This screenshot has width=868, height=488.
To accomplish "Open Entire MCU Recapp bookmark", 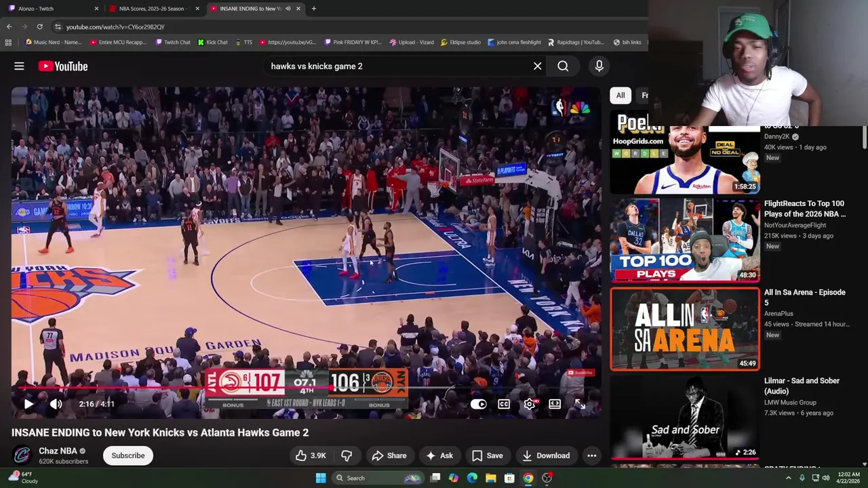I will 118,42.
